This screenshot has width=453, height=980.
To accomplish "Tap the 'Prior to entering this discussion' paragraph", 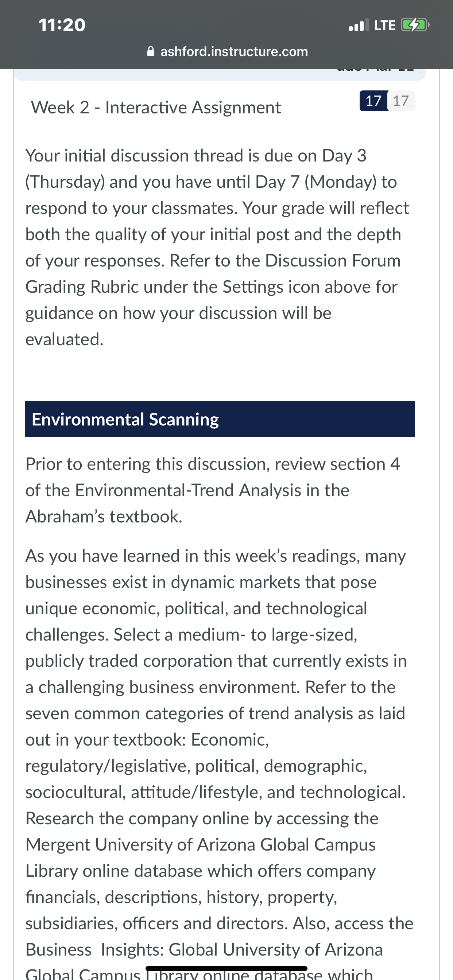I will coord(213,490).
